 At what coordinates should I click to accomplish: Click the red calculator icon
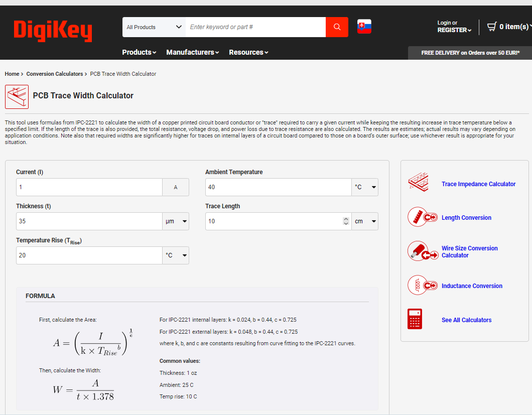coord(415,319)
